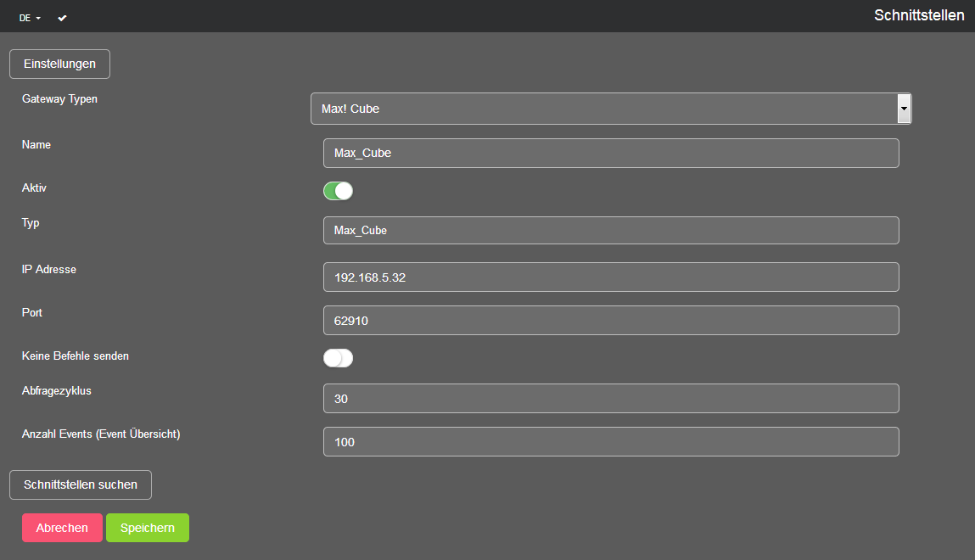Click the Keine Befehle senden label
Viewport: 975px width, 560px height.
(x=76, y=356)
